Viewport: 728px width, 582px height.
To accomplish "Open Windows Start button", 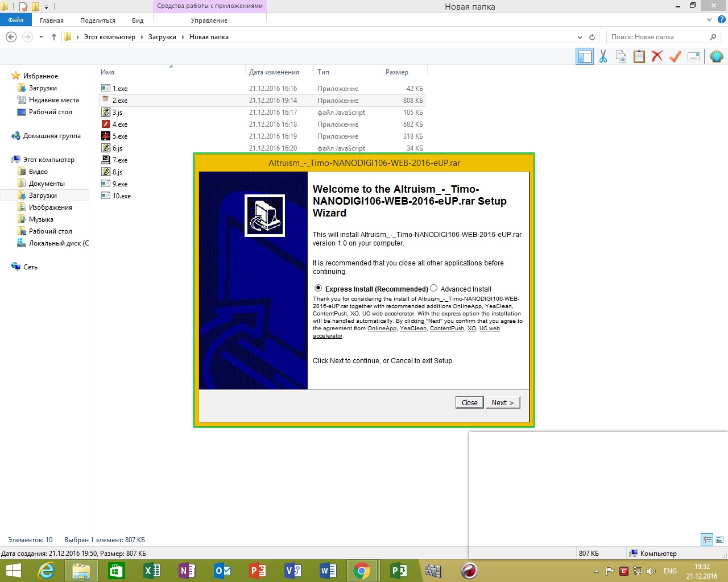I will (13, 571).
